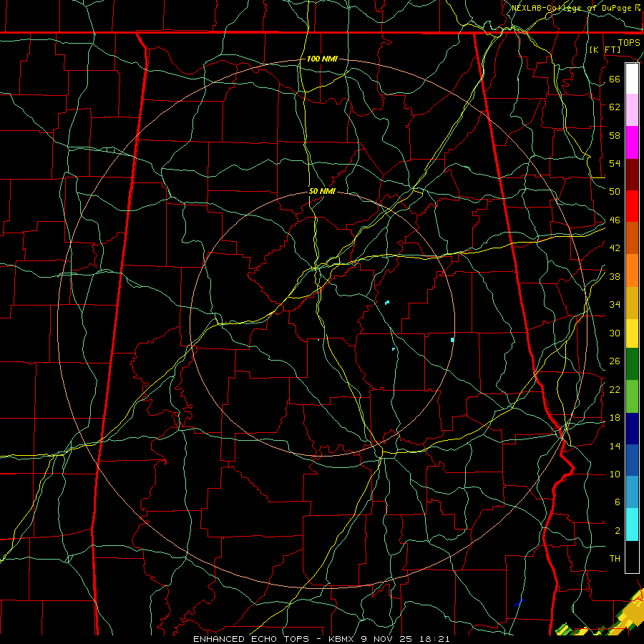The image size is (644, 644).
Task: Select the dark red legend swatch
Action: click(632, 175)
